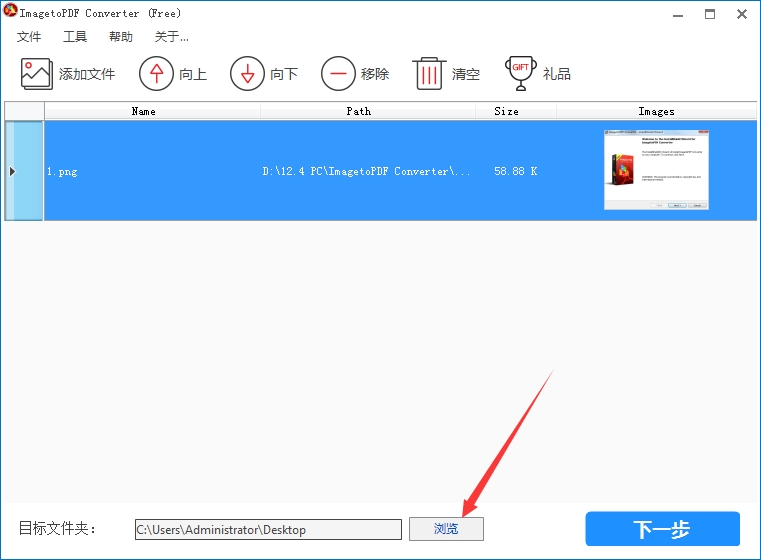Sort by the Name column header
The height and width of the screenshot is (560, 761).
pyautogui.click(x=152, y=111)
